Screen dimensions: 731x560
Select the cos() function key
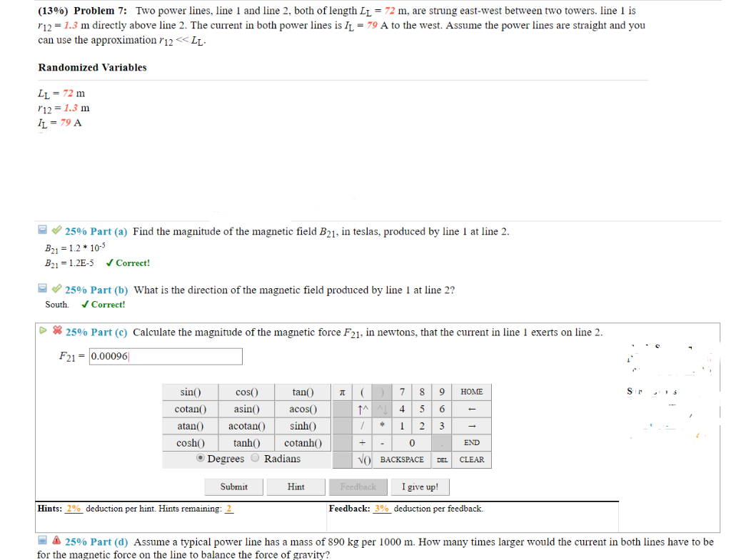click(246, 392)
